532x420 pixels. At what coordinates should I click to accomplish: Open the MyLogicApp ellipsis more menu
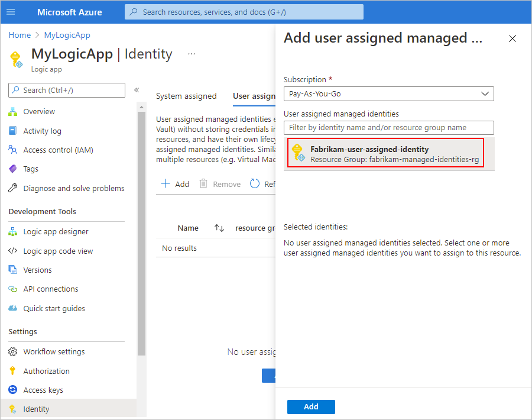click(x=191, y=54)
